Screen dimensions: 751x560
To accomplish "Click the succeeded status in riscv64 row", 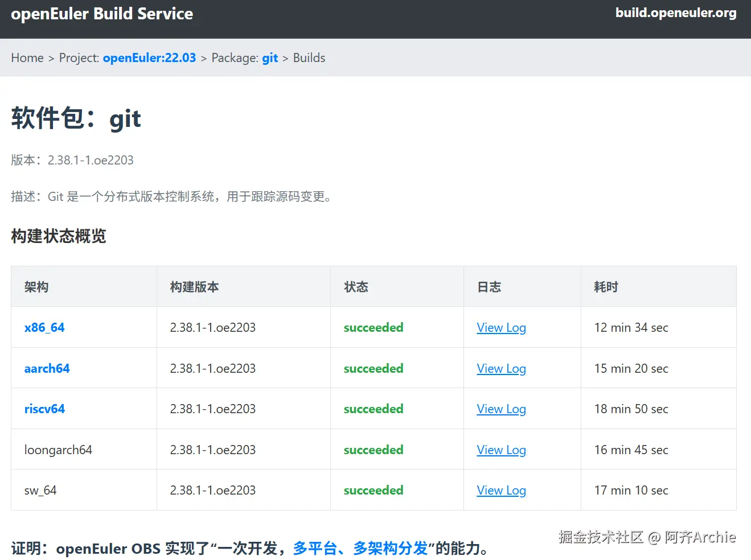I will [374, 409].
